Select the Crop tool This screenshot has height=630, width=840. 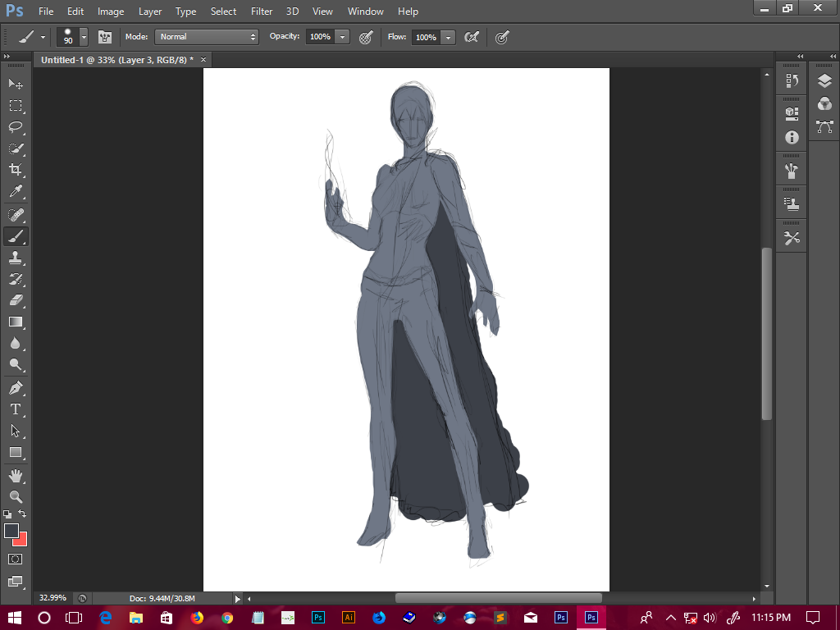pos(16,170)
